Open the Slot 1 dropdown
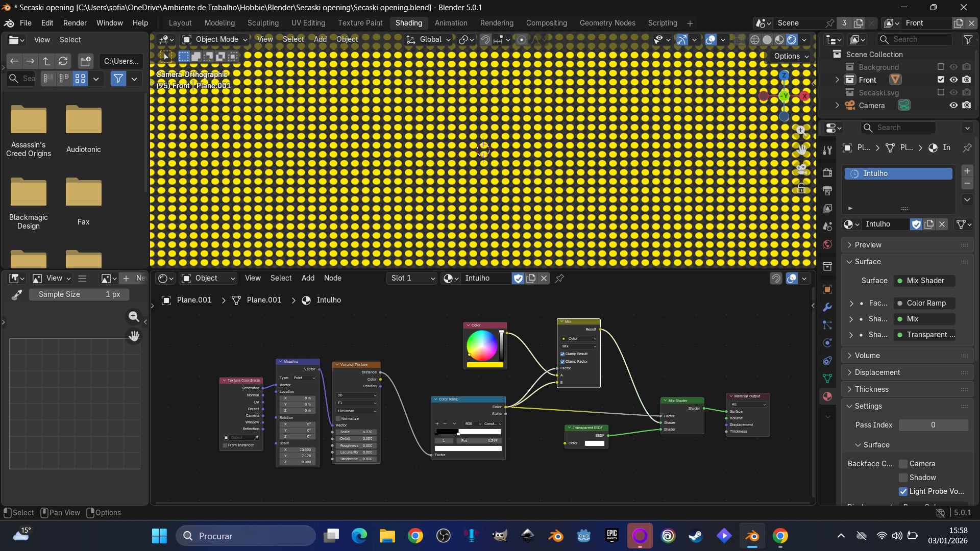Image resolution: width=980 pixels, height=551 pixels. coord(412,278)
